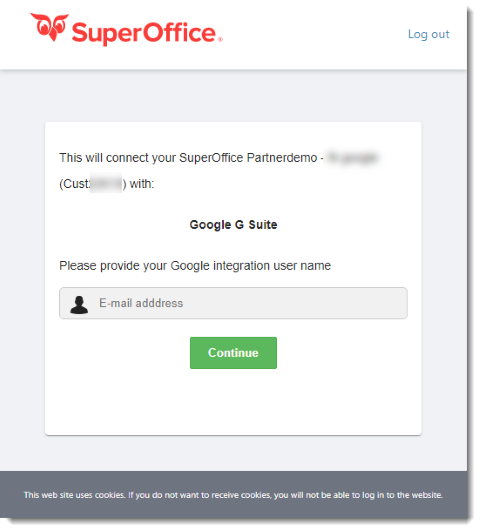The image size is (480, 531).
Task: Click the '(Cust:' label text
Action: pyautogui.click(x=75, y=184)
